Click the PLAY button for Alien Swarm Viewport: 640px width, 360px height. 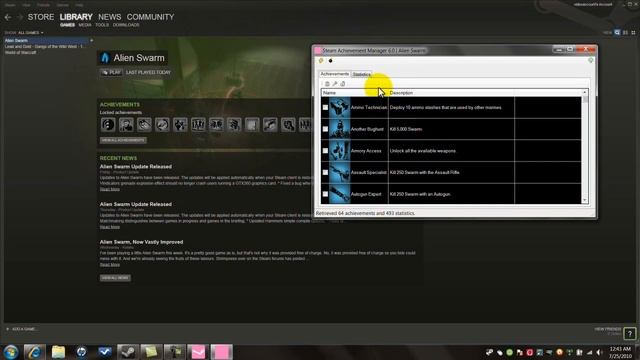[111, 72]
